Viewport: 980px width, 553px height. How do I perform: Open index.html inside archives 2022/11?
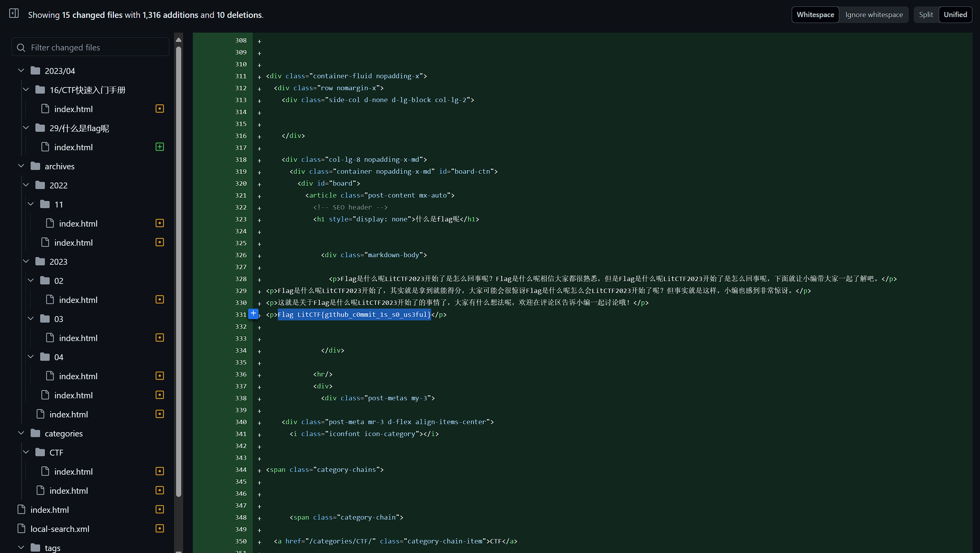point(78,223)
